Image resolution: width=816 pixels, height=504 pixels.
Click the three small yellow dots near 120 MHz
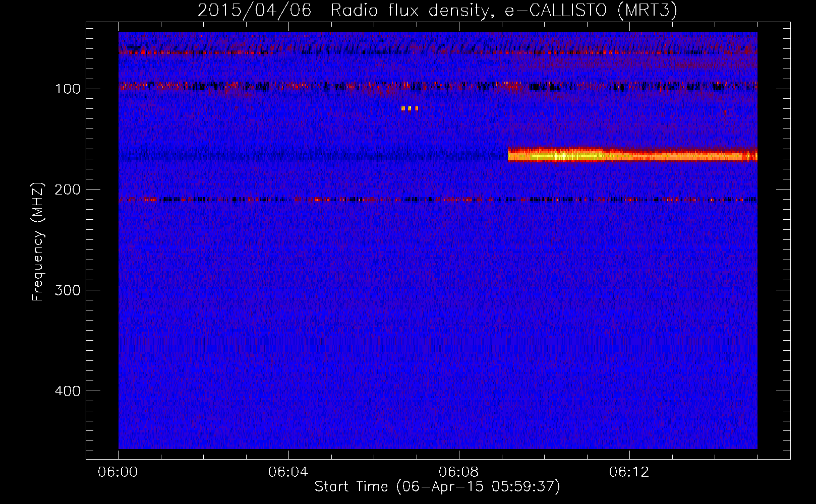(410, 108)
